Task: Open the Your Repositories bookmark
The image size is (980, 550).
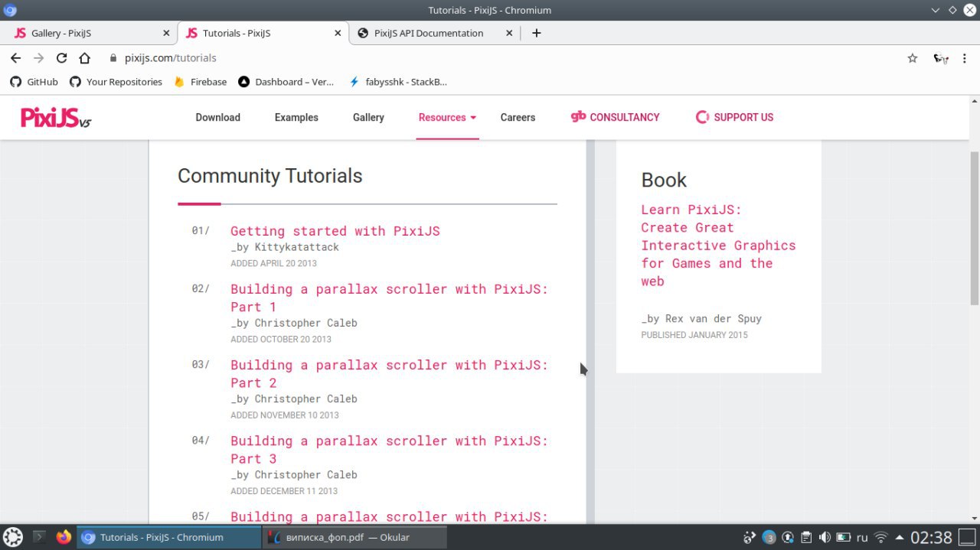Action: click(x=116, y=82)
